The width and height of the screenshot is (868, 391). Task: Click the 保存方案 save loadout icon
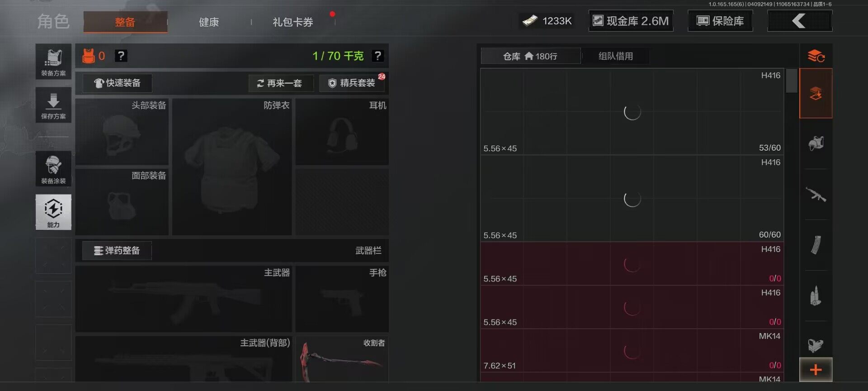[53, 105]
